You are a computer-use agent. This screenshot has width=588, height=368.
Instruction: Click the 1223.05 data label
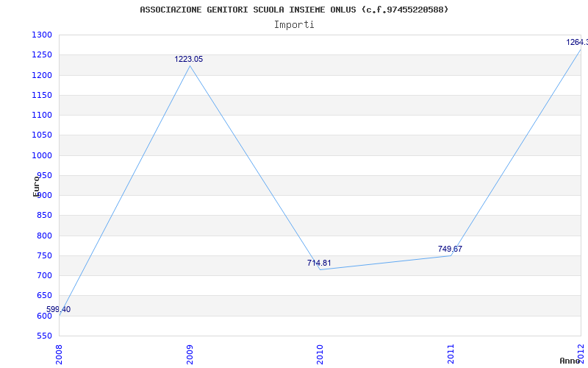coord(189,59)
